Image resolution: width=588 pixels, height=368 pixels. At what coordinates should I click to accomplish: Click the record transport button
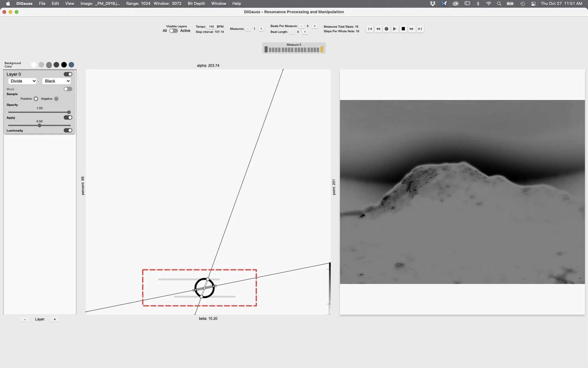[386, 29]
